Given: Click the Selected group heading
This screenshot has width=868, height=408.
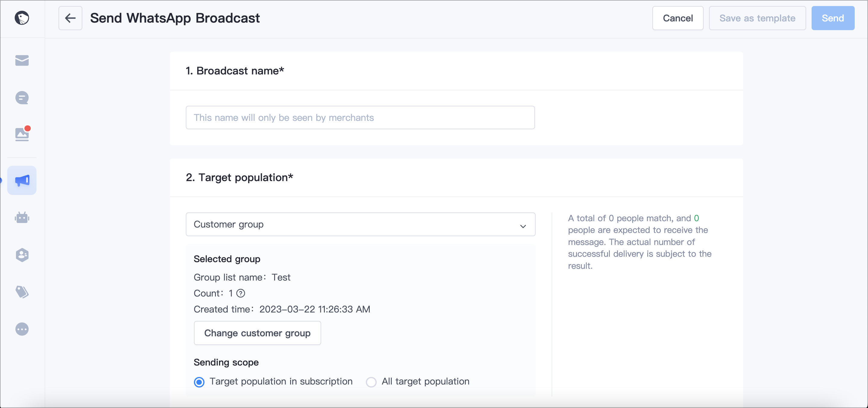Looking at the screenshot, I should (227, 259).
